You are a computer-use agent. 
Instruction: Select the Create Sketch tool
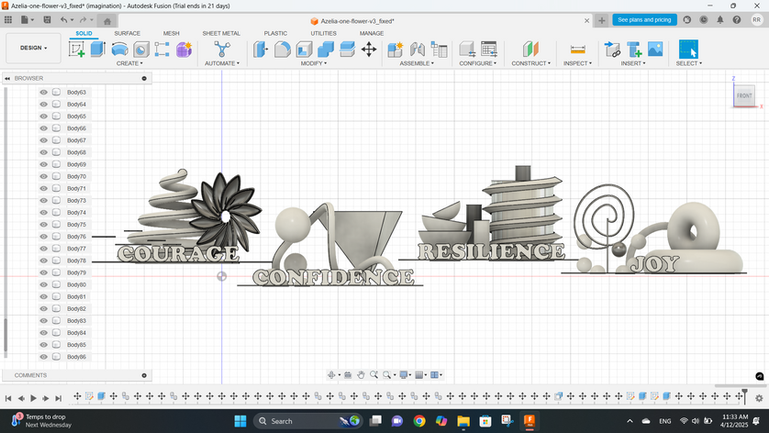coord(77,50)
